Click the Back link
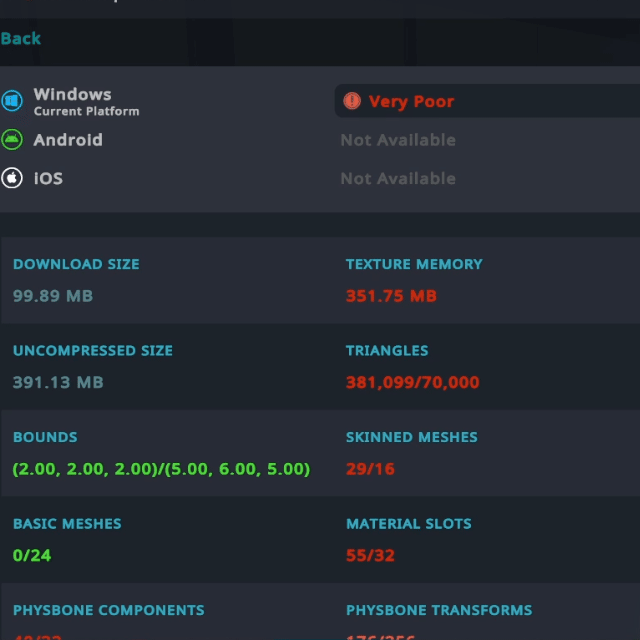 (21, 39)
